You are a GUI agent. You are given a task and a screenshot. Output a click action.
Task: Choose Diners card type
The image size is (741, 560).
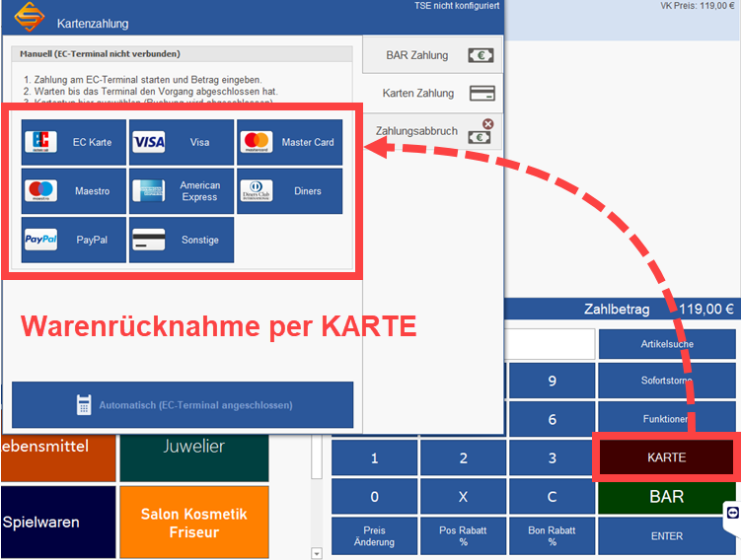click(290, 190)
